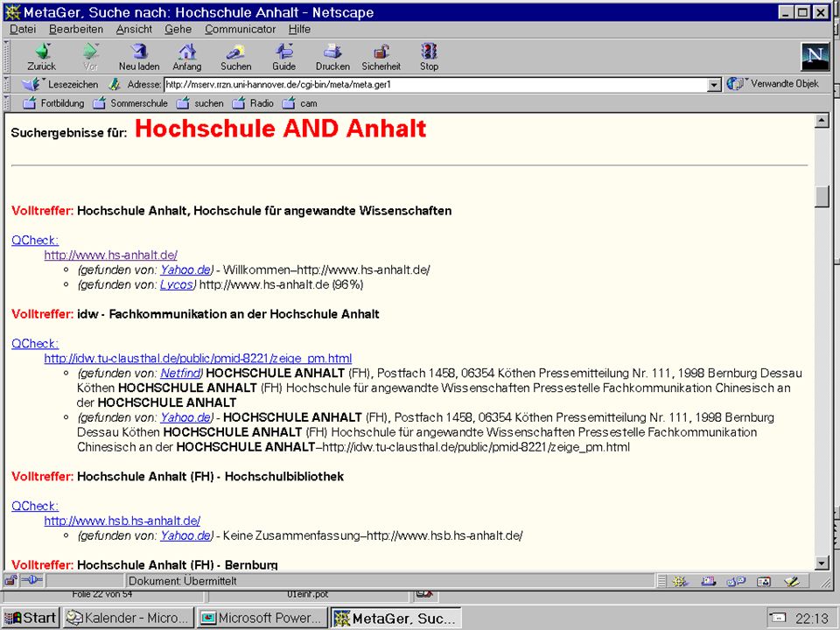Open the Gehe menu
The height and width of the screenshot is (630, 840).
click(178, 29)
